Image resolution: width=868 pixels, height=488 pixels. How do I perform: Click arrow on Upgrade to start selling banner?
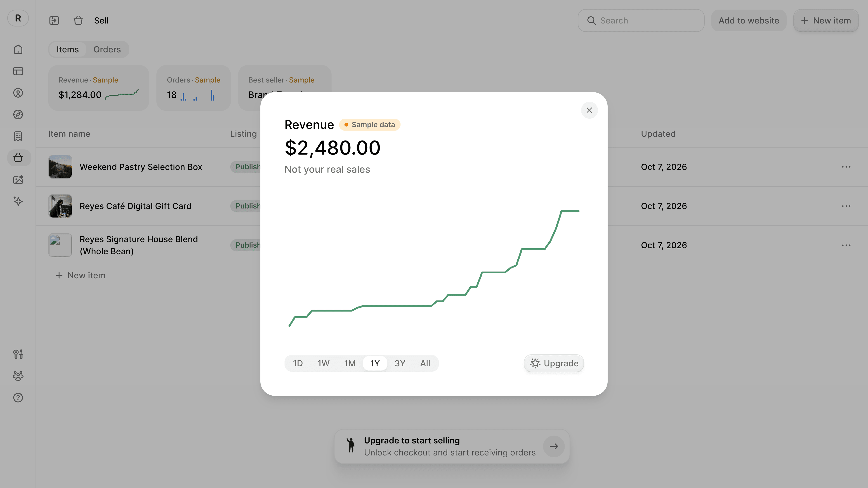click(554, 447)
